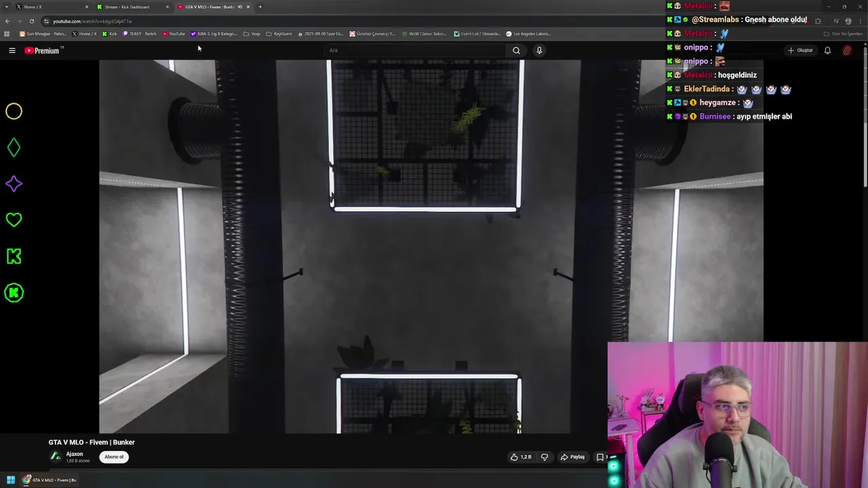Image resolution: width=868 pixels, height=488 pixels.
Task: Open the tab search dropdown arrow
Action: point(7,7)
